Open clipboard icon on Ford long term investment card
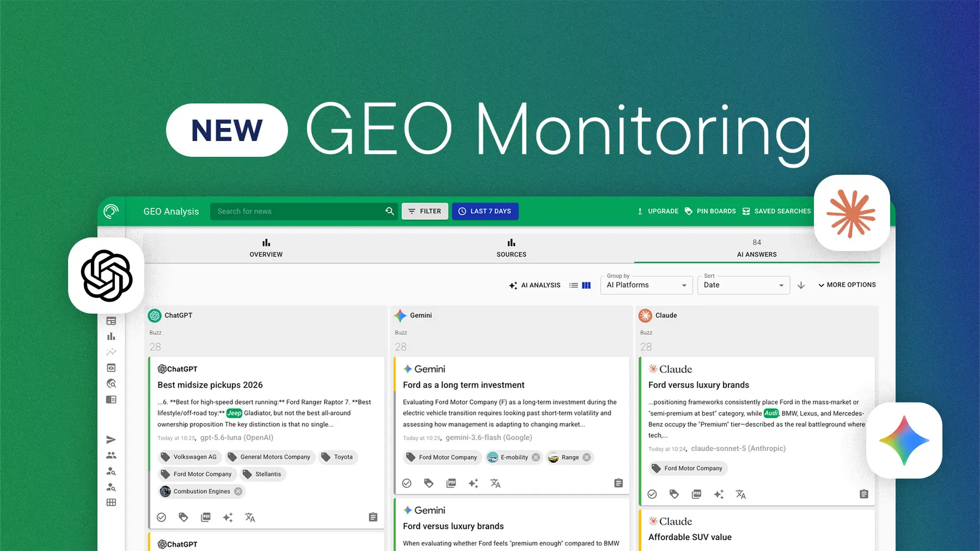The image size is (980, 551). click(618, 483)
